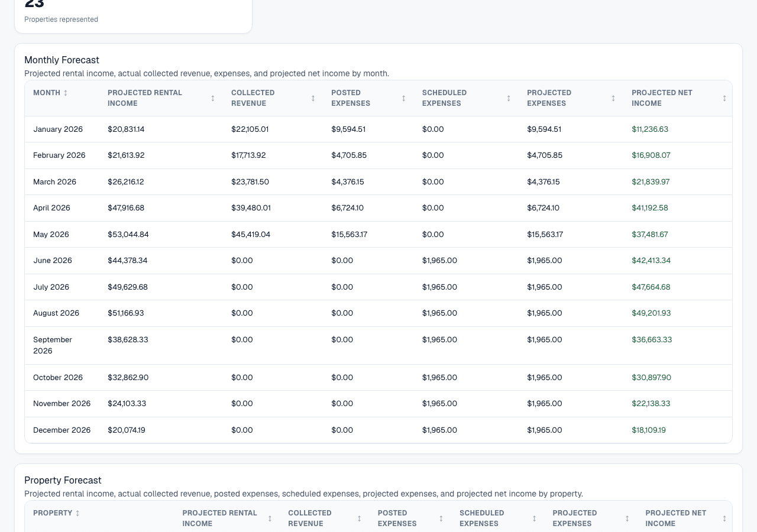Sort Monthly Forecast by Projected Expenses icon
Viewport: 757px width, 532px height.
(x=613, y=98)
